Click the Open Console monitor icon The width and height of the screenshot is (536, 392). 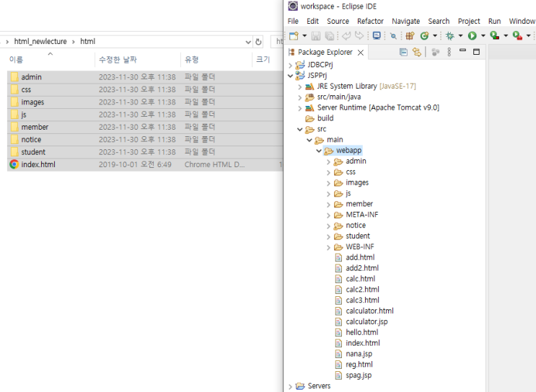(377, 35)
